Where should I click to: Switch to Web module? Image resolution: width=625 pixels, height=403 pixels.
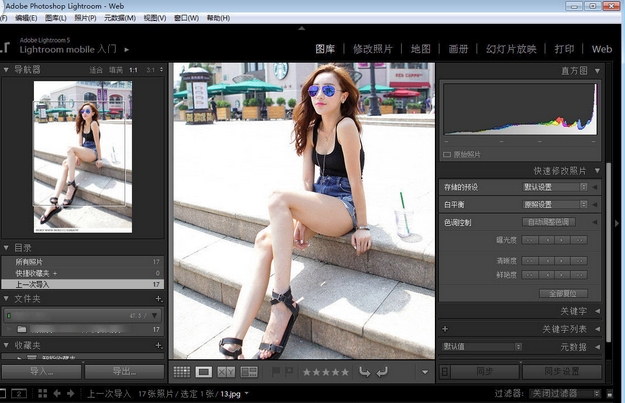pos(601,49)
